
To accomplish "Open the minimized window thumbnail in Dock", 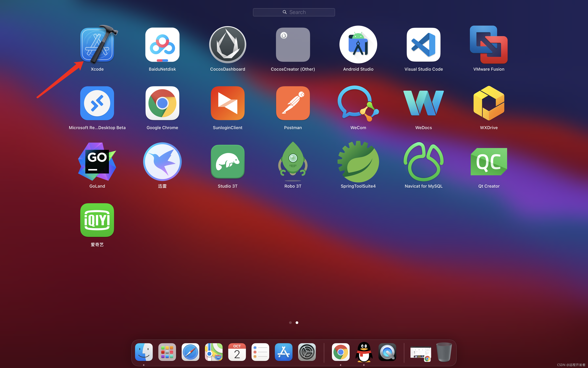I will coord(421,353).
